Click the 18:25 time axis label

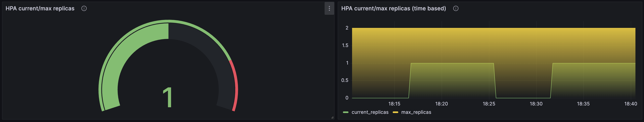pyautogui.click(x=489, y=104)
